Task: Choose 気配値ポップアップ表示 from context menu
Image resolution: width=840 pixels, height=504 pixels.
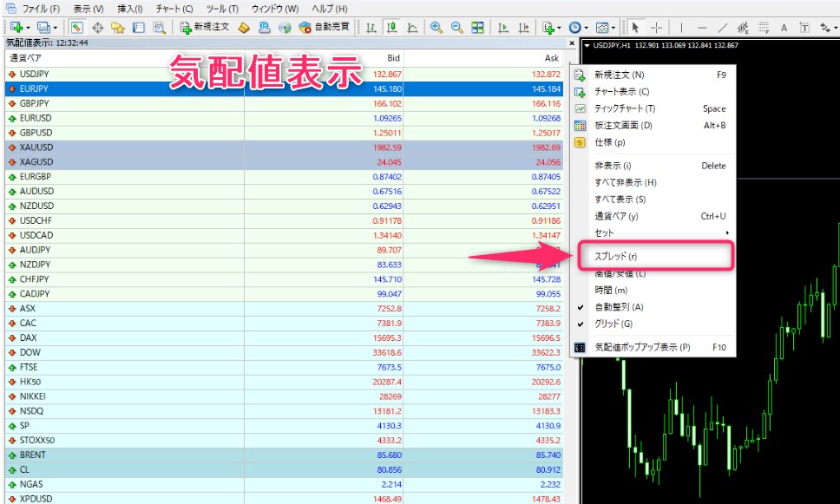Action: tap(642, 347)
